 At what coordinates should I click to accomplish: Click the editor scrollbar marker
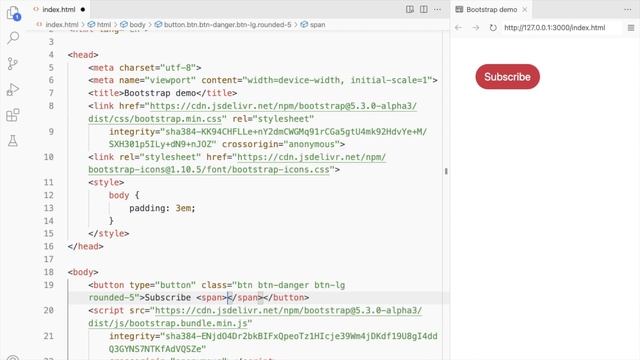coord(446,171)
